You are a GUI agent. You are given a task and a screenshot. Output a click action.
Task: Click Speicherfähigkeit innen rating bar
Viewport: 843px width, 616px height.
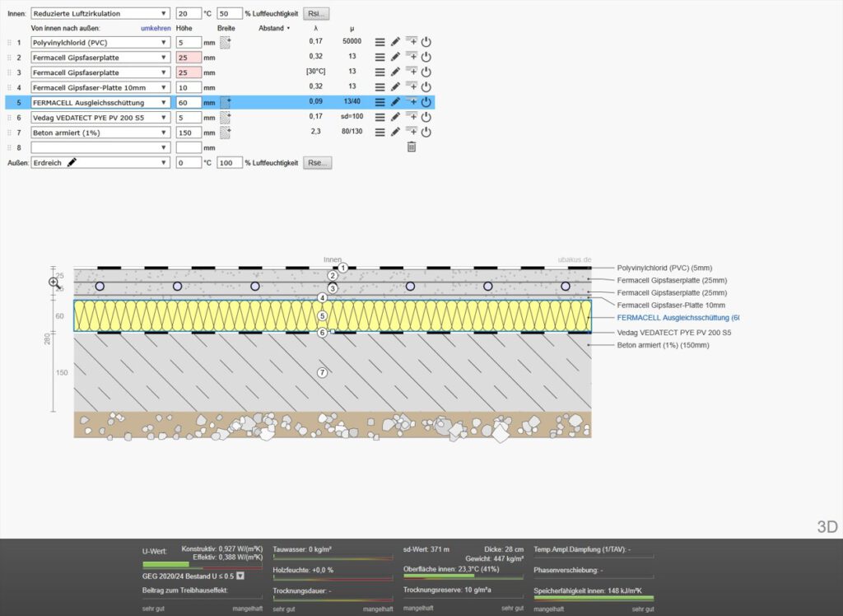coord(594,598)
